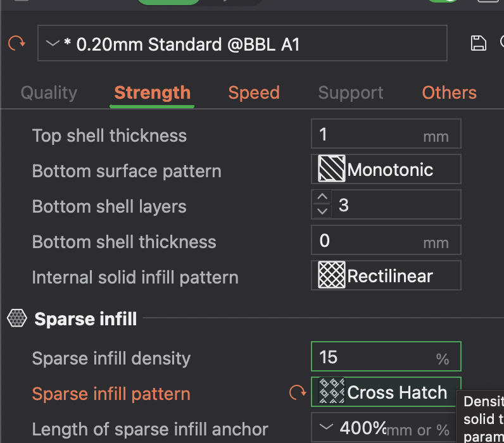The image size is (504, 443).
Task: Open the Bottom surface pattern dropdown
Action: pos(386,170)
